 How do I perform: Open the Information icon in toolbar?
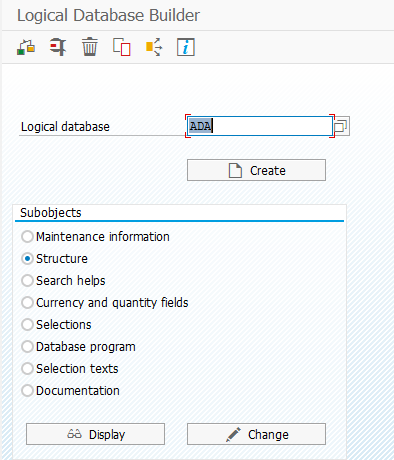[186, 47]
